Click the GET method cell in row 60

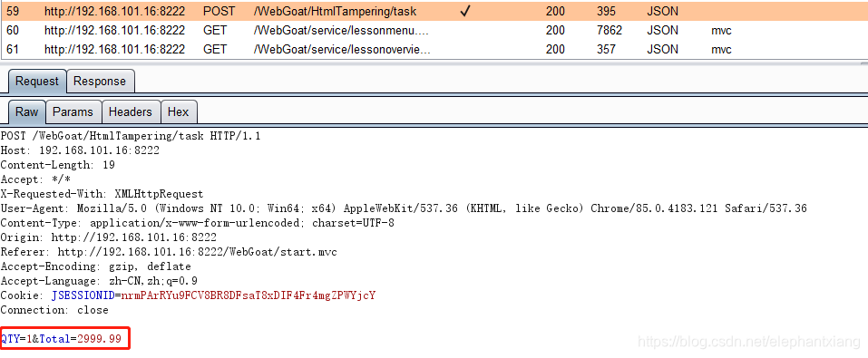coord(215,30)
